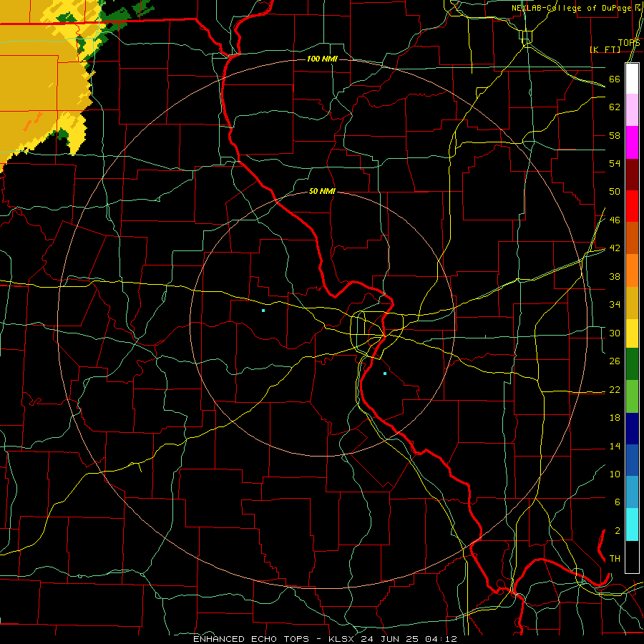
Task: Click the light pink legend swatch
Action: tap(632, 110)
